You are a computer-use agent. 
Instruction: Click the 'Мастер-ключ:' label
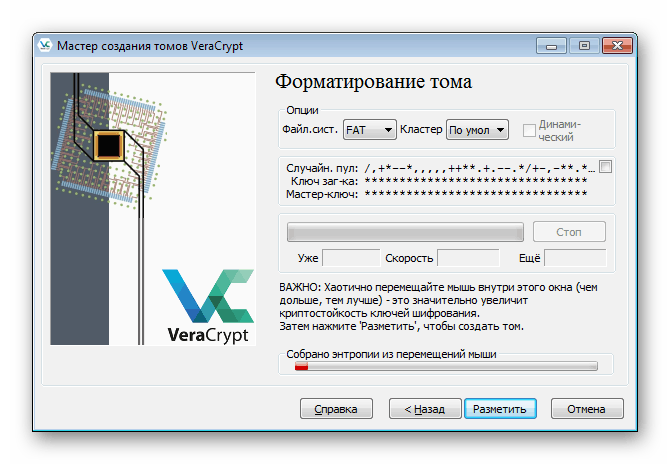point(322,194)
